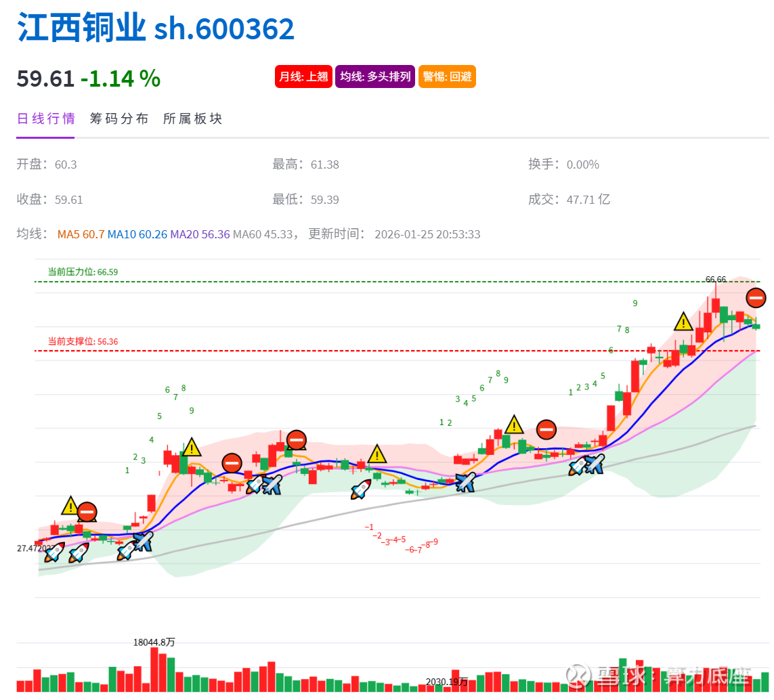
Task: Click the -1.14 % change value
Action: click(121, 79)
